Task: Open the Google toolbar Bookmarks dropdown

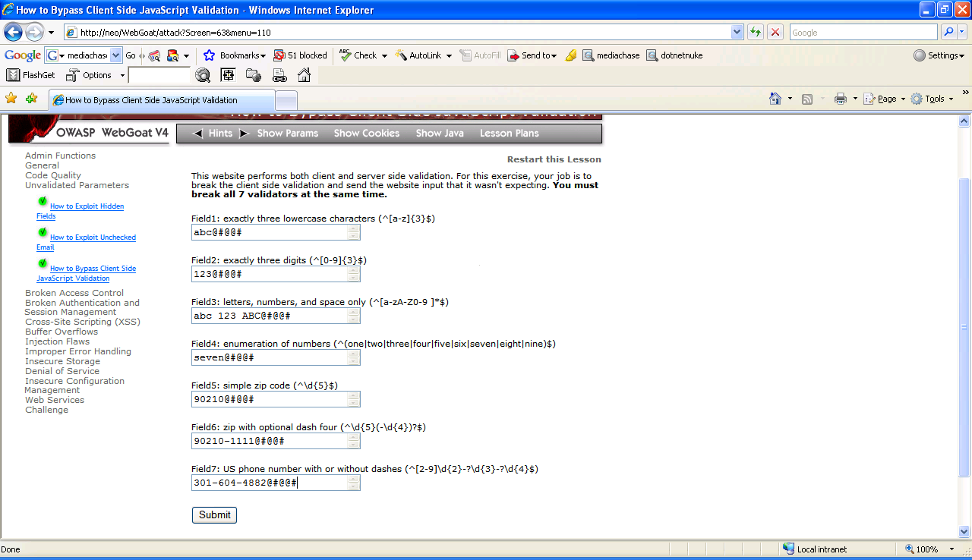Action: click(235, 55)
